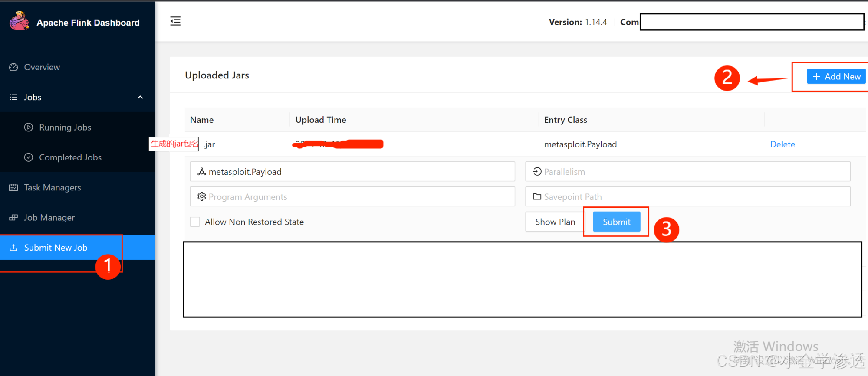Image resolution: width=868 pixels, height=376 pixels.
Task: Click the plus icon on Add New
Action: tap(816, 76)
